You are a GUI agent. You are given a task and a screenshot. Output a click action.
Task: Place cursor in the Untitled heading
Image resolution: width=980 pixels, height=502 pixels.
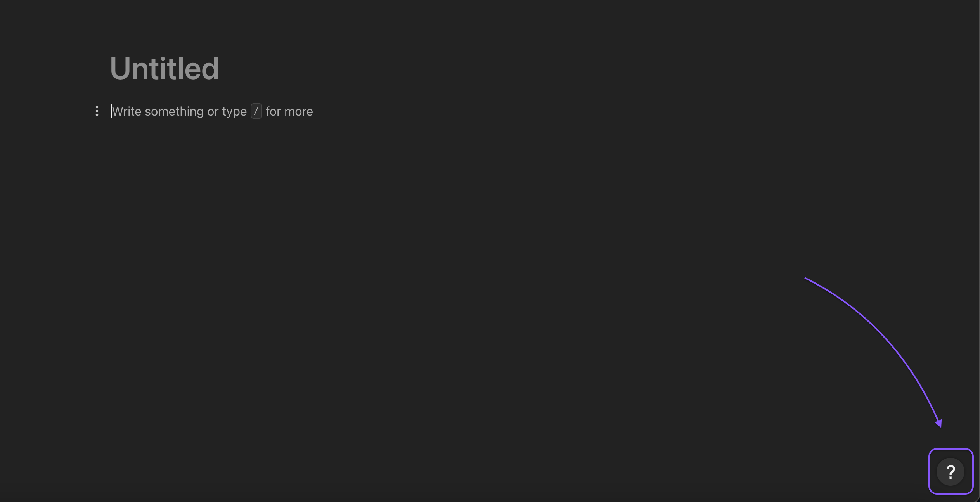(164, 68)
